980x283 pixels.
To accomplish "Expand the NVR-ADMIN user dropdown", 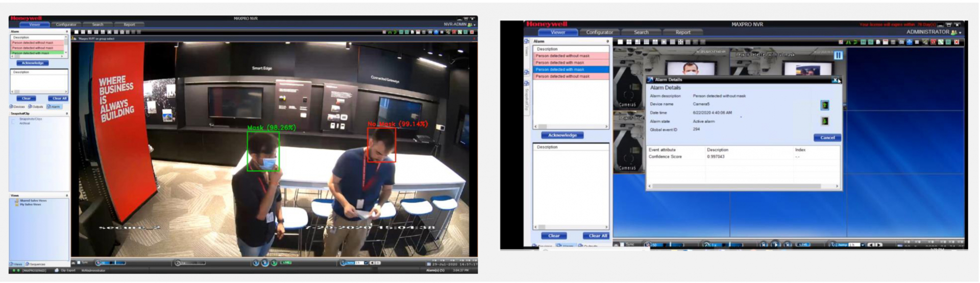I will click(476, 25).
